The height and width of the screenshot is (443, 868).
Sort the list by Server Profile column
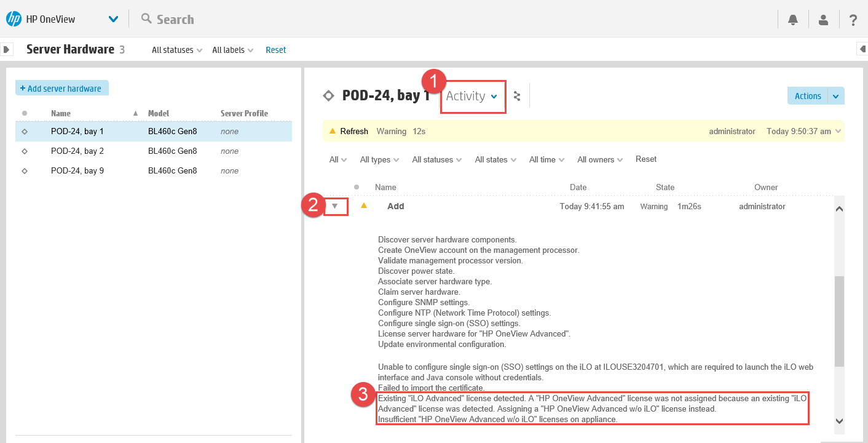(x=244, y=113)
